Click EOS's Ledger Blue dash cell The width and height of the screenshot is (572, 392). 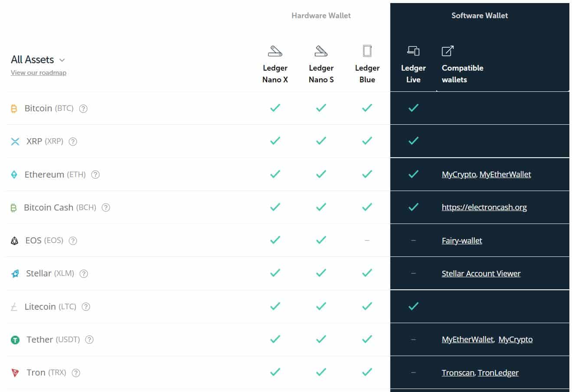(367, 240)
